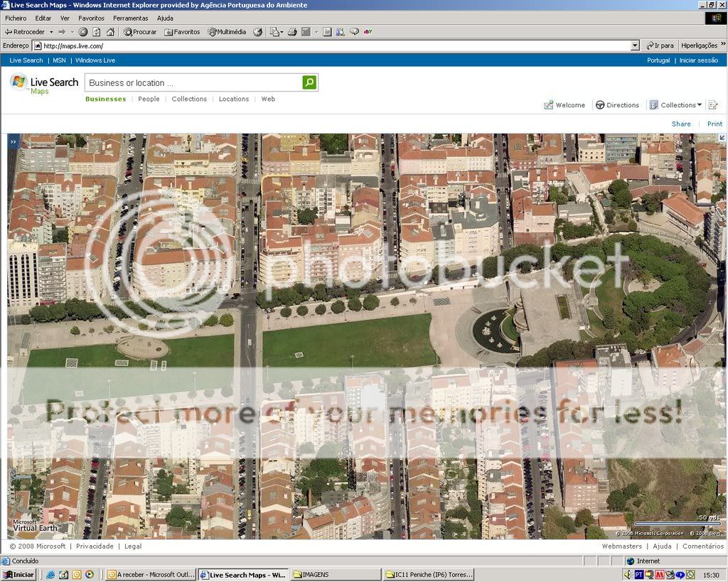Select the Collections search tab
Viewport: 728px width, 582px height.
click(189, 99)
